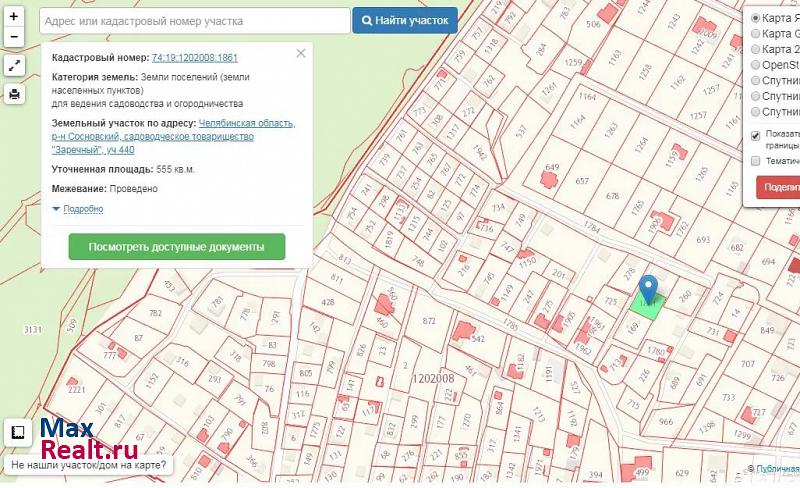Open the measurement ruler tool icon
800x488 pixels.
tap(17, 433)
